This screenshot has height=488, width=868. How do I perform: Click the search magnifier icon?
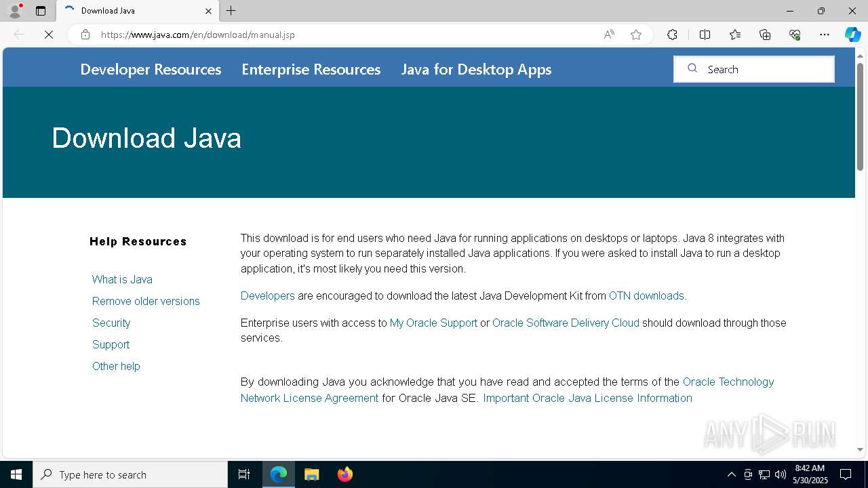click(x=692, y=68)
